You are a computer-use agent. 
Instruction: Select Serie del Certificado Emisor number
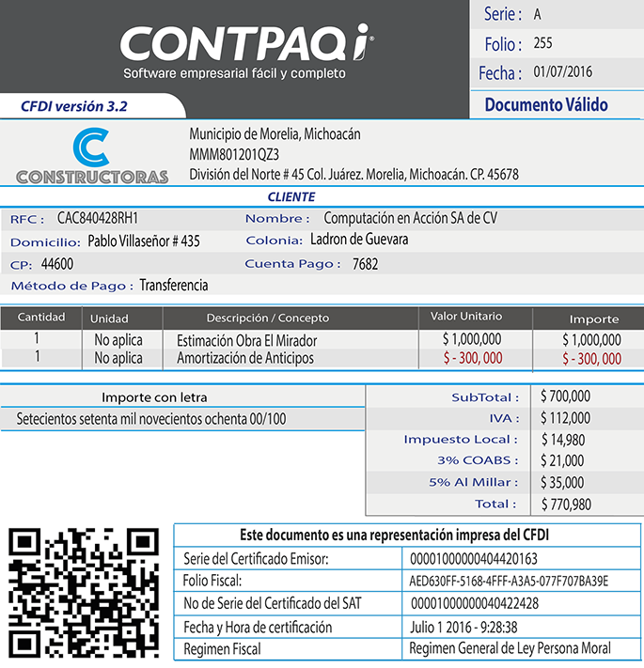click(474, 559)
